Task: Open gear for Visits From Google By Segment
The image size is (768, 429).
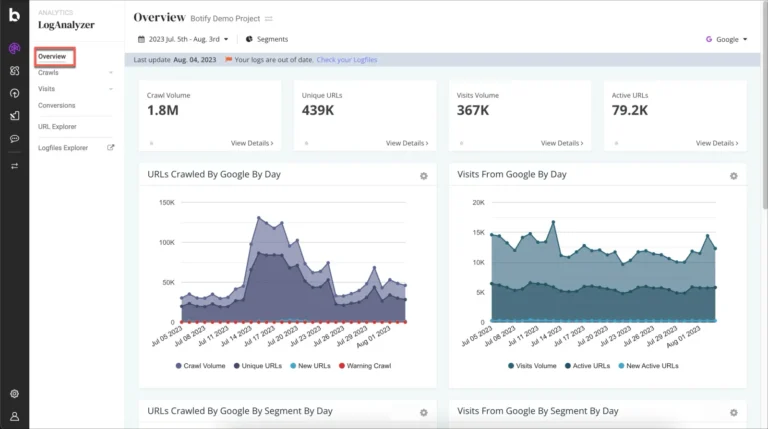Action: pos(733,413)
